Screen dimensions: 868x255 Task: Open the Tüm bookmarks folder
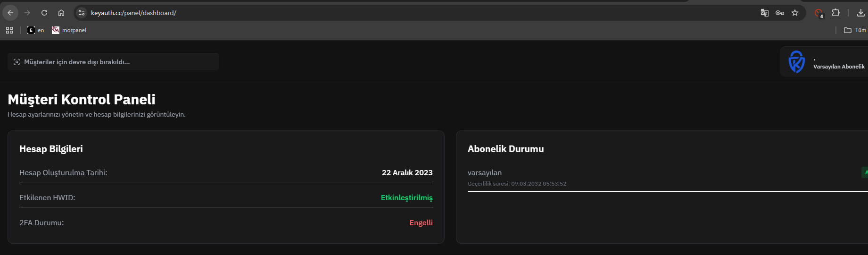pyautogui.click(x=855, y=30)
